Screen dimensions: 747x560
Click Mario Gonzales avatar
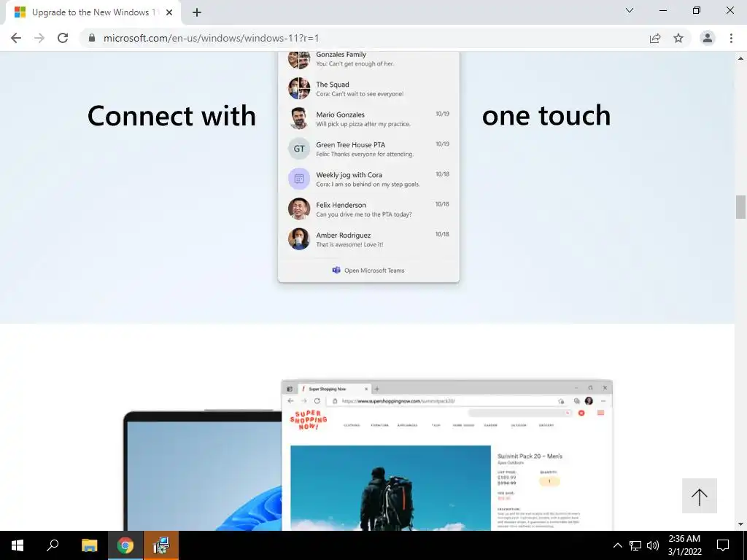[x=299, y=118]
